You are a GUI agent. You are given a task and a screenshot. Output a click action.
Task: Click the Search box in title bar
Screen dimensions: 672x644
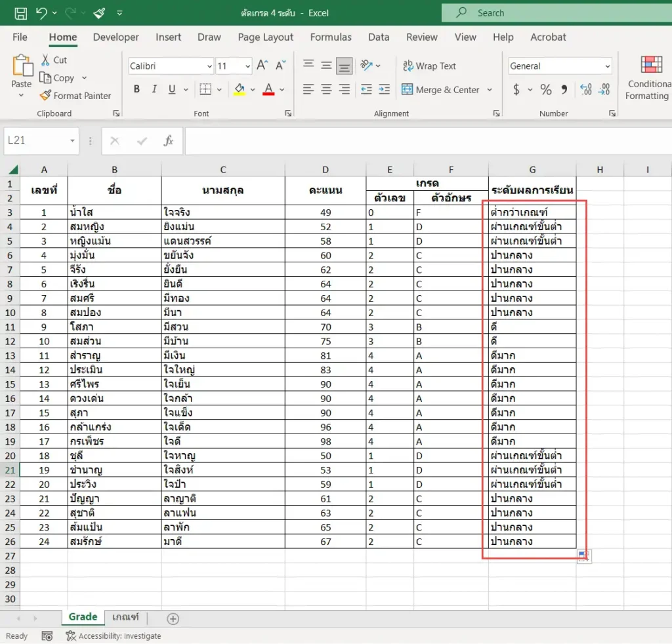click(556, 13)
